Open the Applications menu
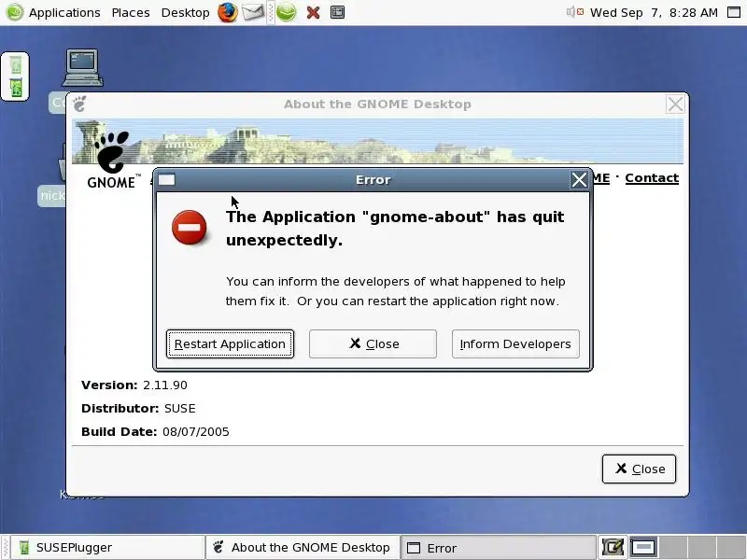The image size is (747, 560). 64,12
